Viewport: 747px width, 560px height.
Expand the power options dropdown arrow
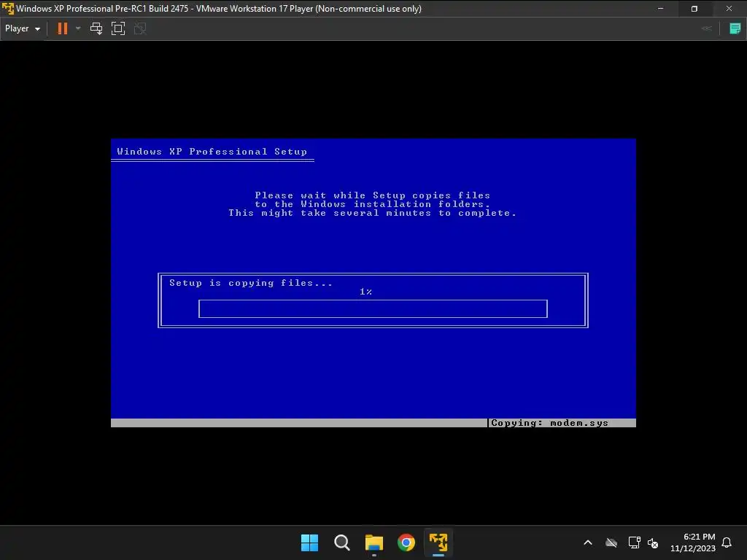78,28
